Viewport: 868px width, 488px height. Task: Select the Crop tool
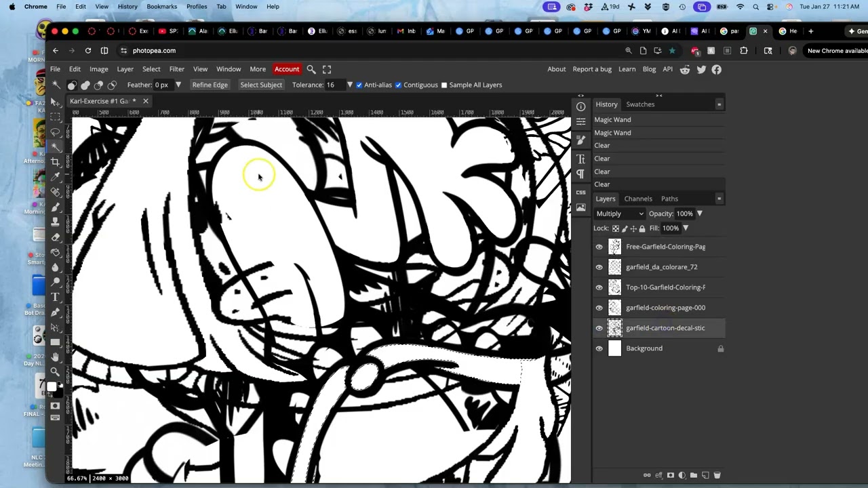[56, 161]
